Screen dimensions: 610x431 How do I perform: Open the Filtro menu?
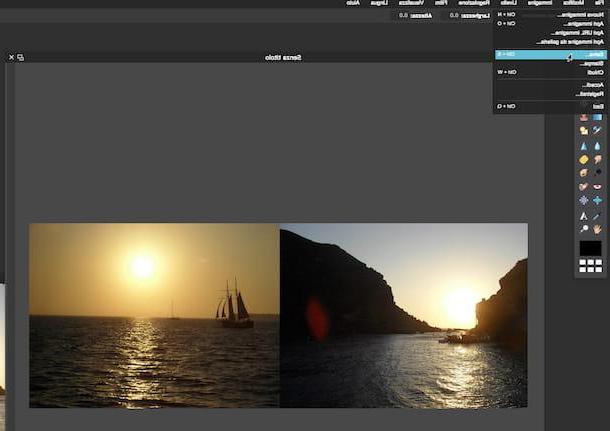point(441,3)
